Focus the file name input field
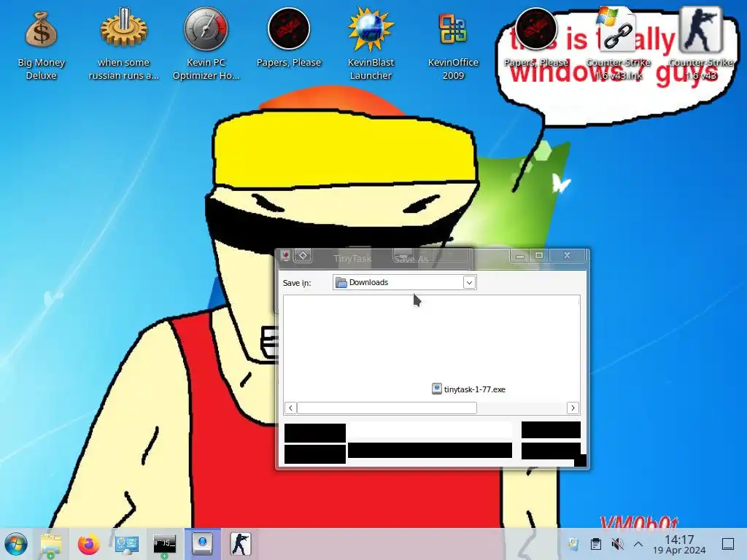Viewport: 747px width, 560px height. point(430,430)
